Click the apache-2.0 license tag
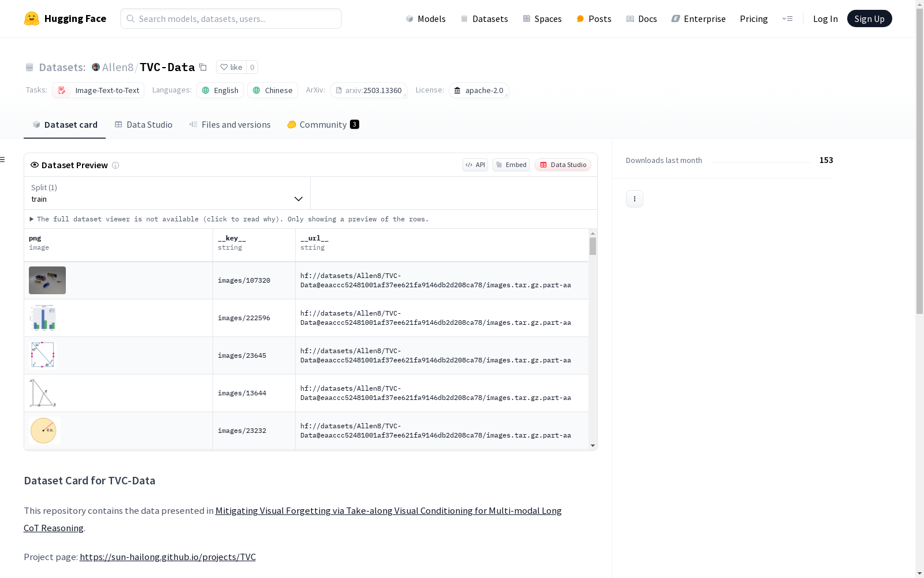The width and height of the screenshot is (924, 578). [479, 90]
